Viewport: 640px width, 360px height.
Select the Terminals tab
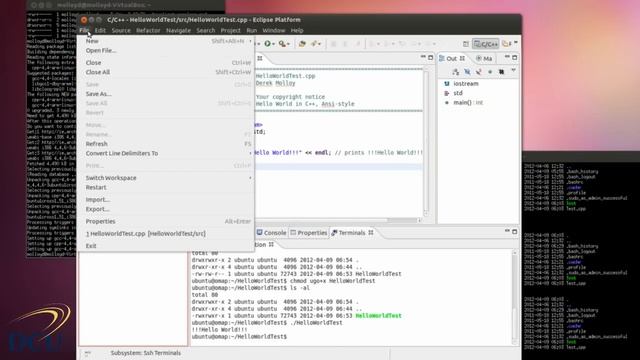pyautogui.click(x=352, y=233)
